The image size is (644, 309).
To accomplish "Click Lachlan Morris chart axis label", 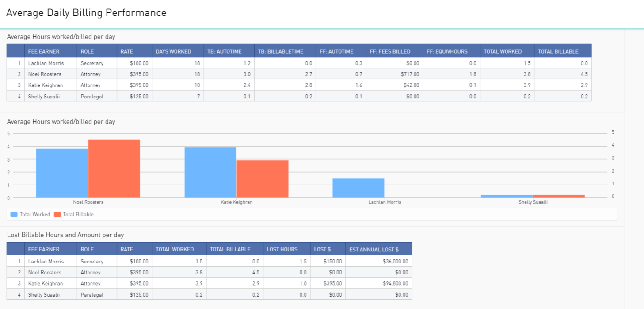I will [x=385, y=202].
